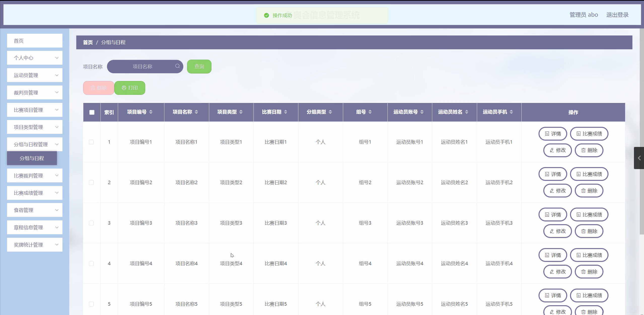
Task: Open 详情 for row 1
Action: point(553,134)
